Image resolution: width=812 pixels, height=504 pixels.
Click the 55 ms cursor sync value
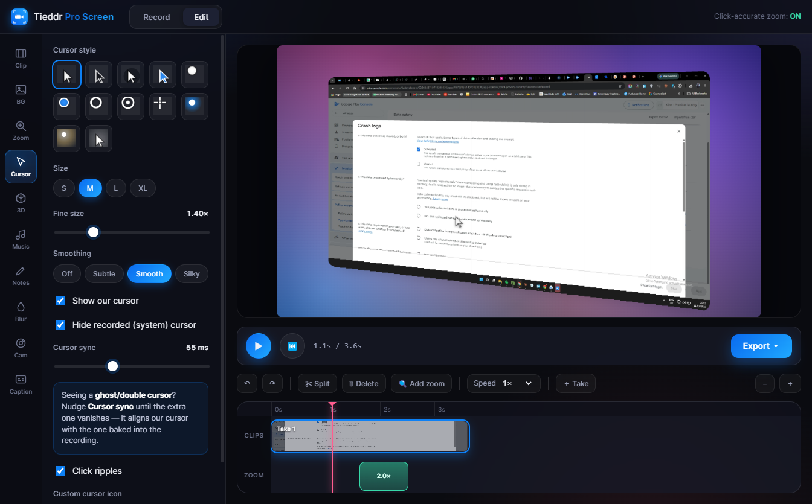point(197,348)
